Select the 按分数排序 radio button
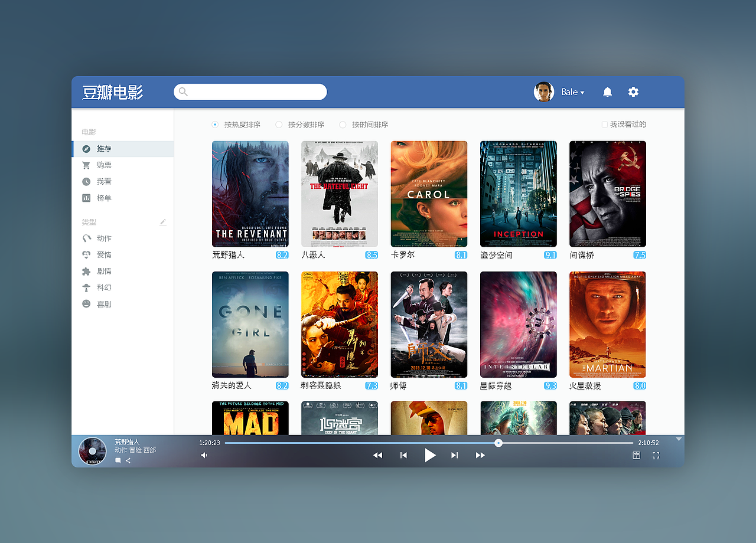756x543 pixels. point(279,125)
